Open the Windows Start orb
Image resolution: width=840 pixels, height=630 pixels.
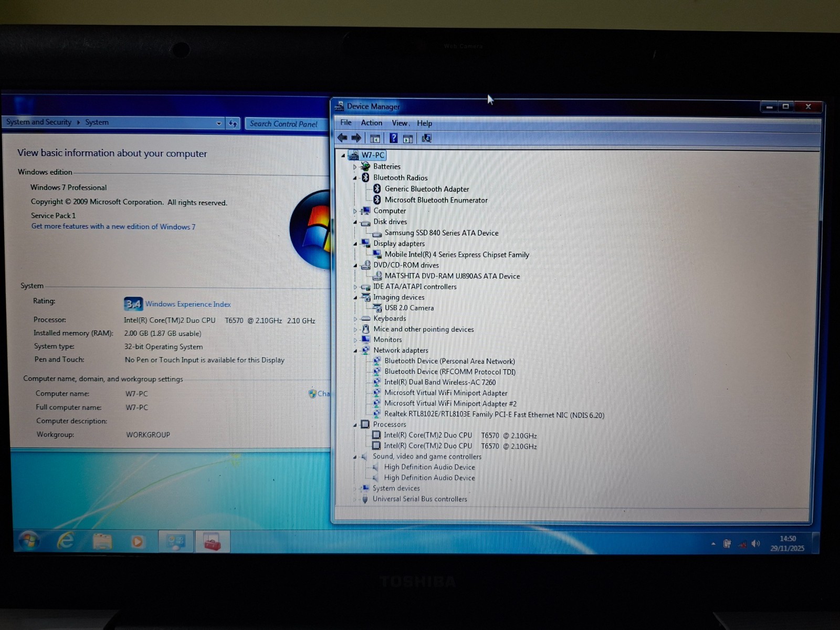coord(28,541)
